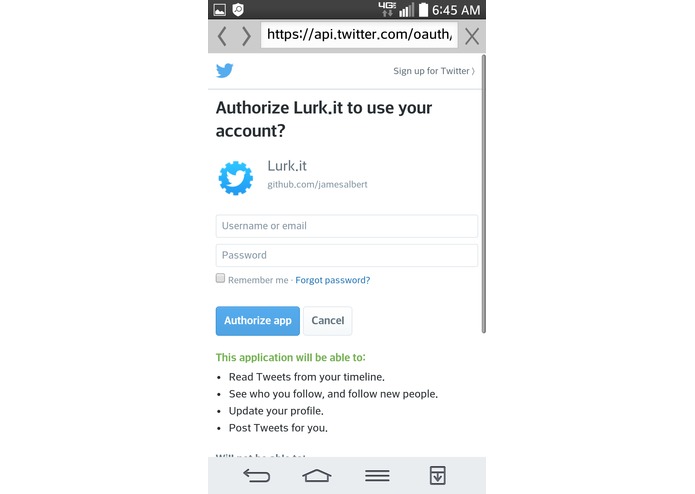Tap the Twitter bird logo in header
The height and width of the screenshot is (494, 695).
(225, 70)
